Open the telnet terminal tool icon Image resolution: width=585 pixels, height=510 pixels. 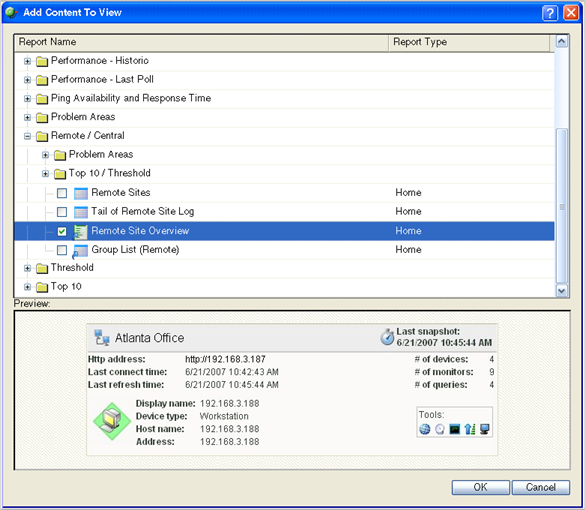tap(455, 429)
